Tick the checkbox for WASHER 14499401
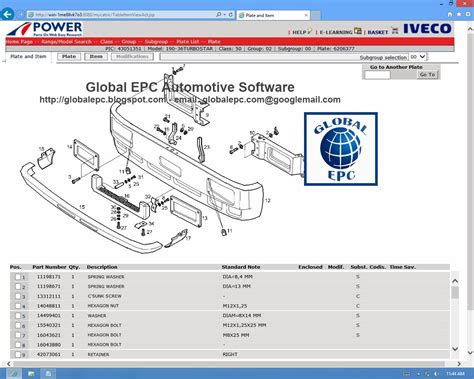The height and width of the screenshot is (379, 474). tap(18, 315)
